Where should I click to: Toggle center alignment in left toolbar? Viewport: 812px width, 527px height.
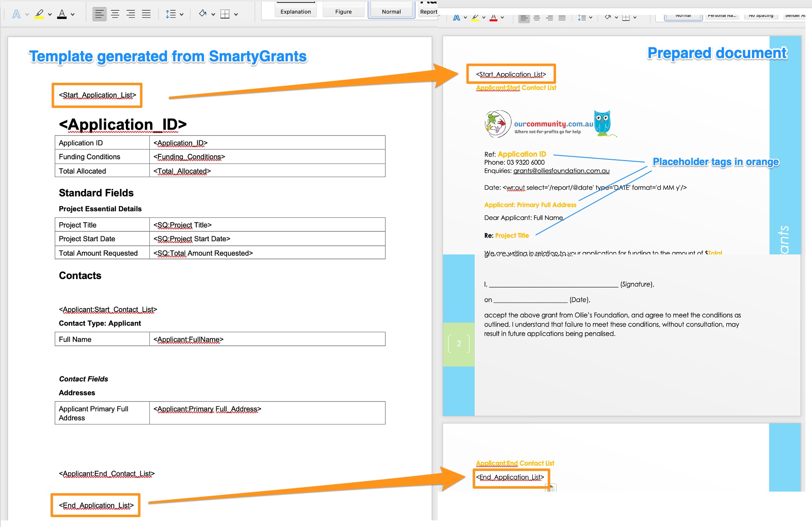pos(115,14)
